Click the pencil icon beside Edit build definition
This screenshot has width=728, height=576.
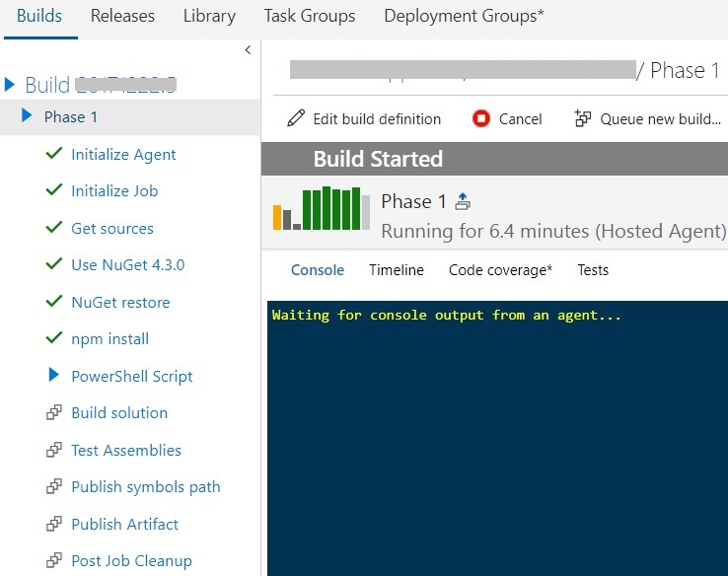(x=296, y=118)
